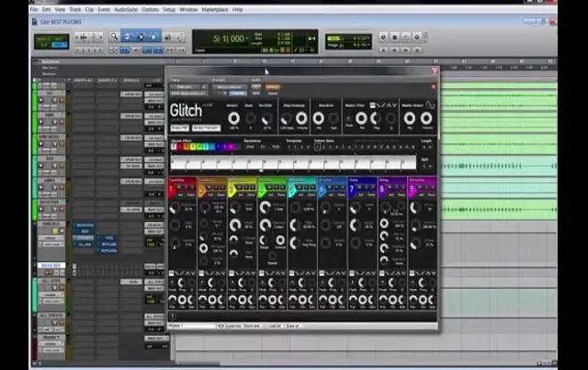Open the Marketplace menu
The image size is (588, 370).
[215, 10]
